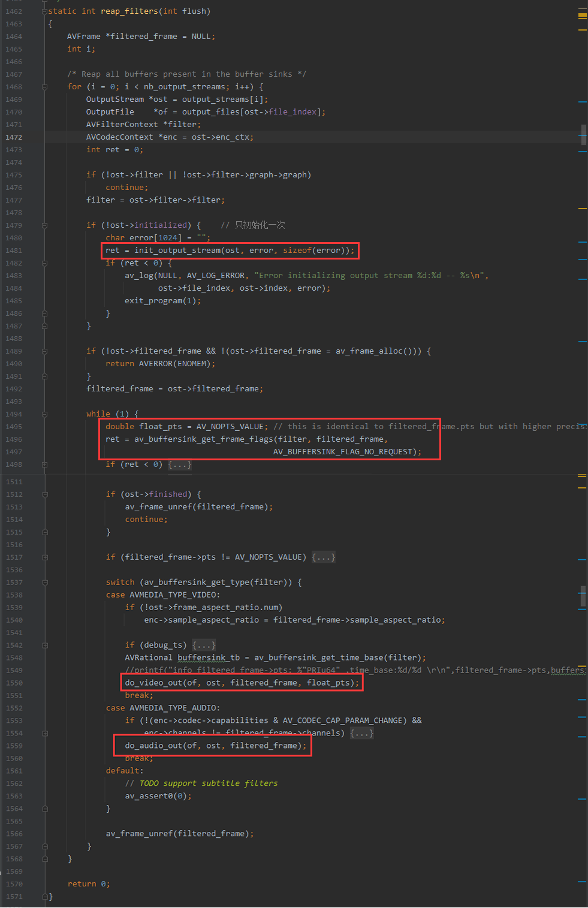Expand the folded gutter marker at line 1517
The width and height of the screenshot is (588, 908).
(45, 557)
